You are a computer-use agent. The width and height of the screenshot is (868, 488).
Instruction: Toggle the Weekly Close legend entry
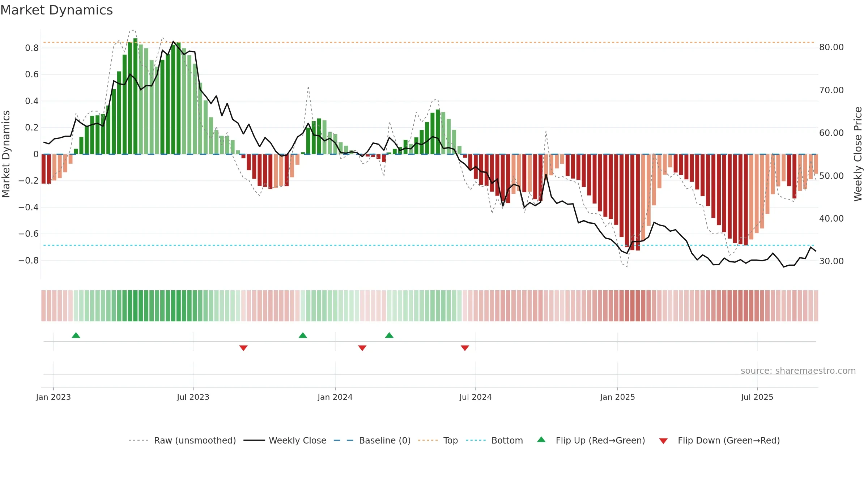click(x=285, y=440)
